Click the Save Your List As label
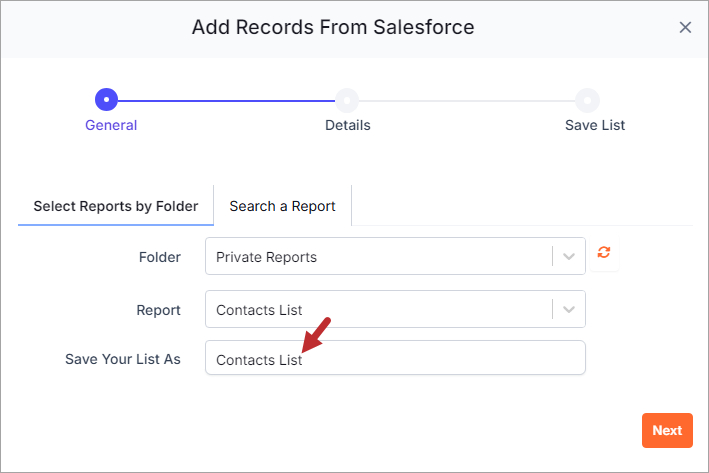This screenshot has width=709, height=473. click(x=123, y=359)
